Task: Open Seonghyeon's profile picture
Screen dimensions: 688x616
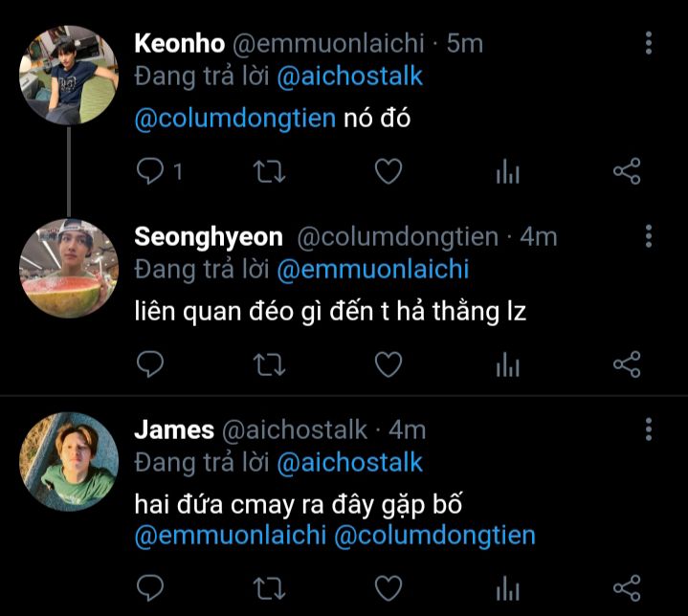Action: click(x=69, y=269)
